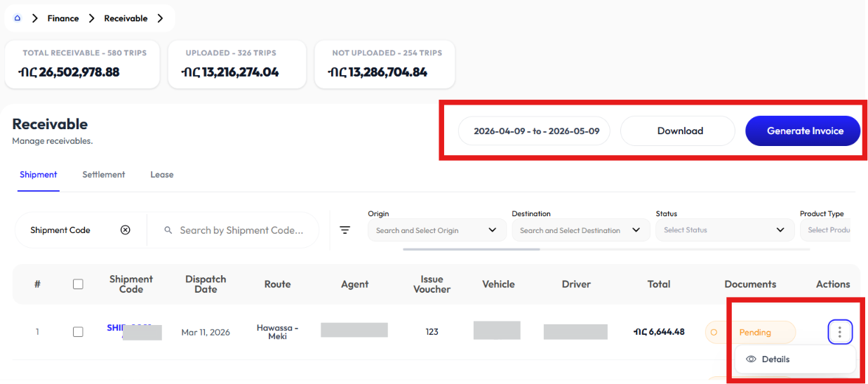Screen dimensions: 868x384
Task: Click the filters horizontal scrollbar
Action: click(x=471, y=249)
